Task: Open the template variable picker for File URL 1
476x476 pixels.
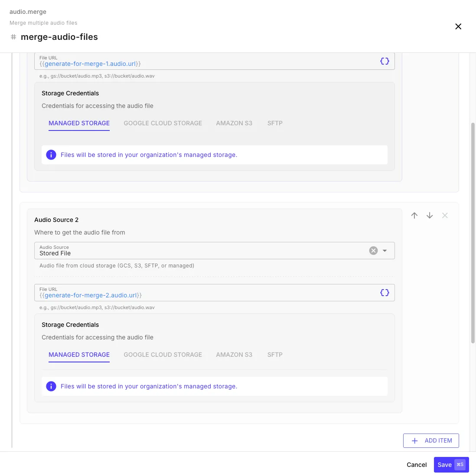Action: point(385,61)
